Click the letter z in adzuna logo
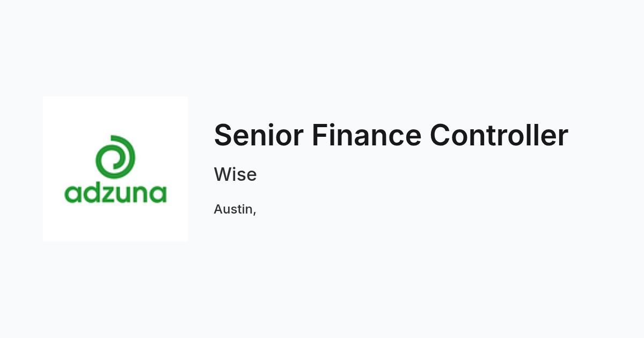The image size is (644, 338). point(109,195)
